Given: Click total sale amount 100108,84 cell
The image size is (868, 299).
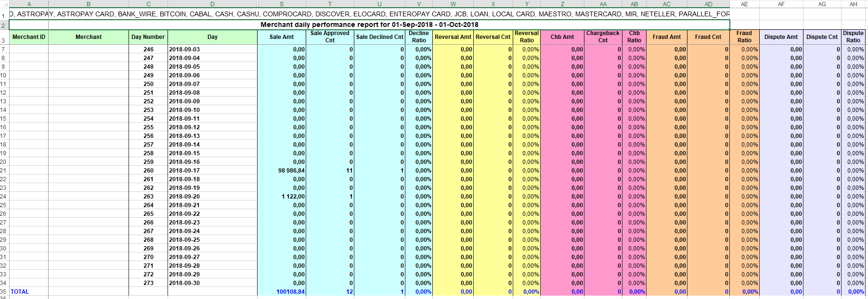Looking at the screenshot, I should pyautogui.click(x=290, y=292).
